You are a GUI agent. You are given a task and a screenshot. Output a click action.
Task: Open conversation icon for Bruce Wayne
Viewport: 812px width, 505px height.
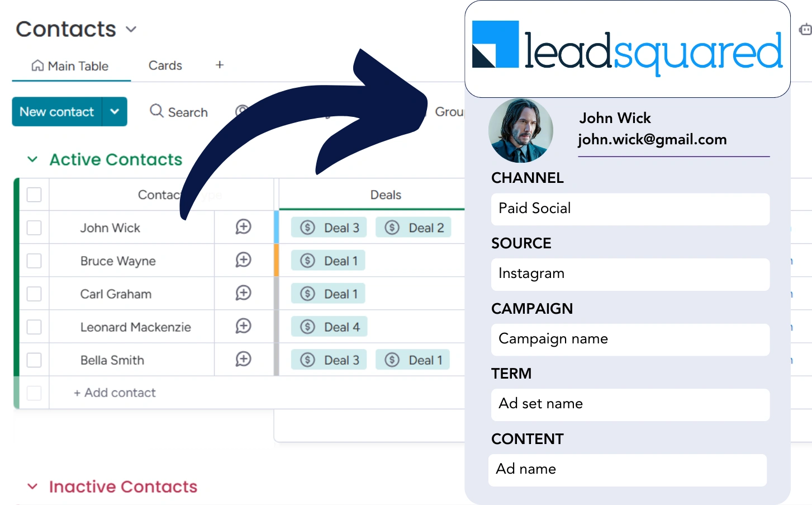pyautogui.click(x=243, y=259)
